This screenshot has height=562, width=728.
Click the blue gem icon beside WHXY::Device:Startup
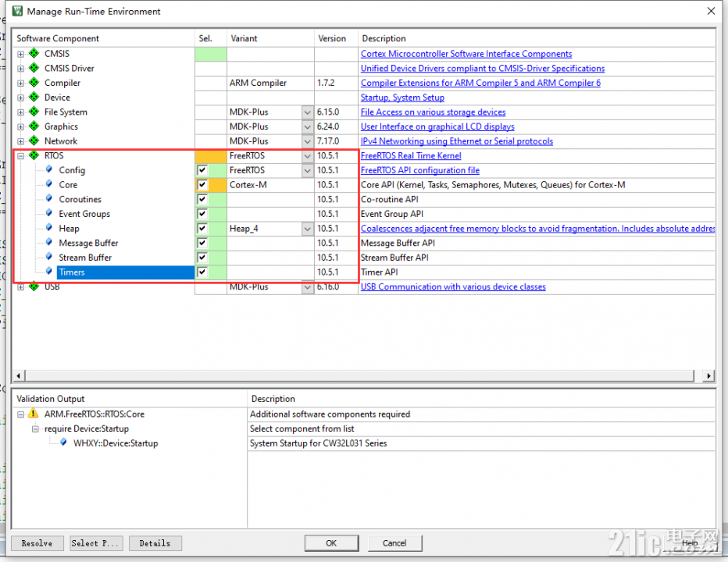63,443
